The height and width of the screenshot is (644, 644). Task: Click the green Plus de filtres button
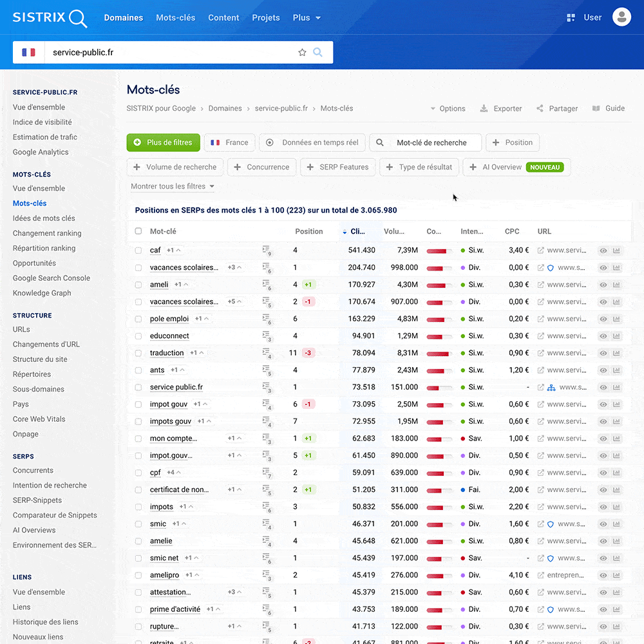pyautogui.click(x=164, y=143)
